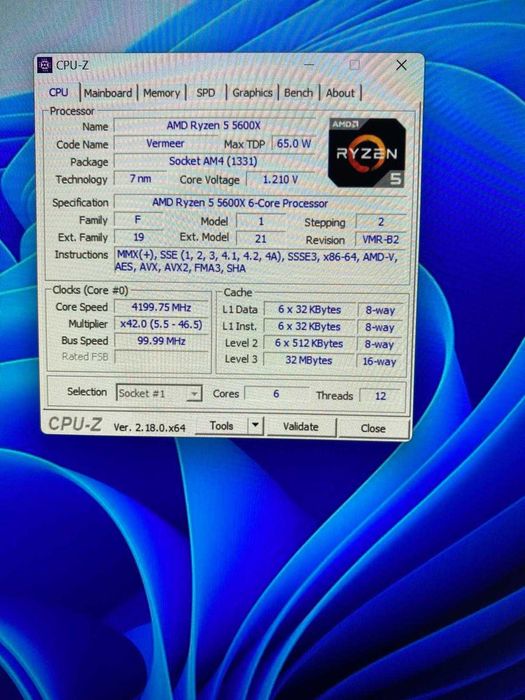Click the Package value Socket AM4 (1331)
Screen dimensions: 525x700
point(213,161)
